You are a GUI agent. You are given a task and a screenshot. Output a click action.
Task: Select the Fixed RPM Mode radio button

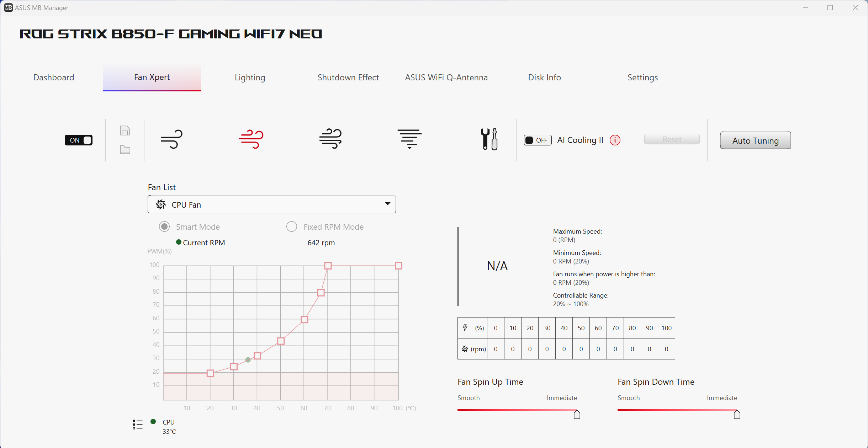point(292,226)
